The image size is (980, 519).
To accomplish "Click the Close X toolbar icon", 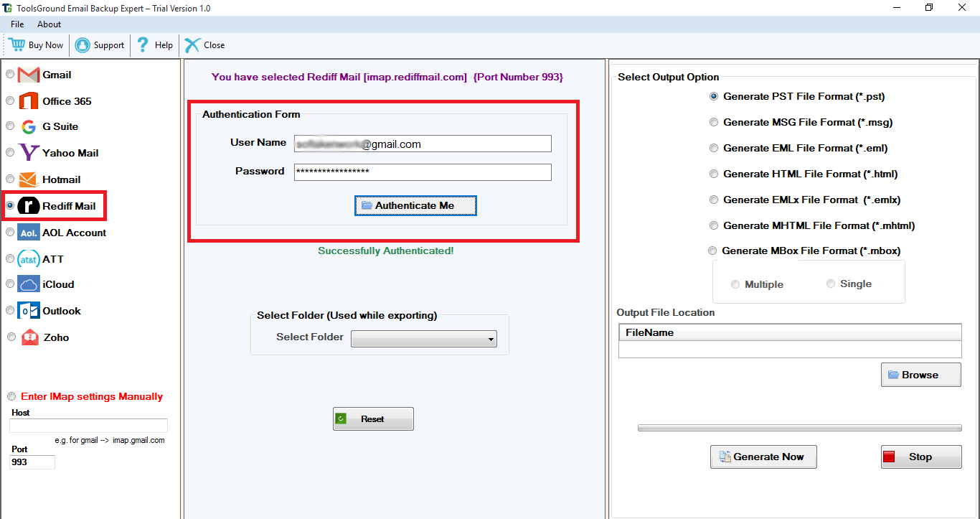I will click(x=192, y=45).
